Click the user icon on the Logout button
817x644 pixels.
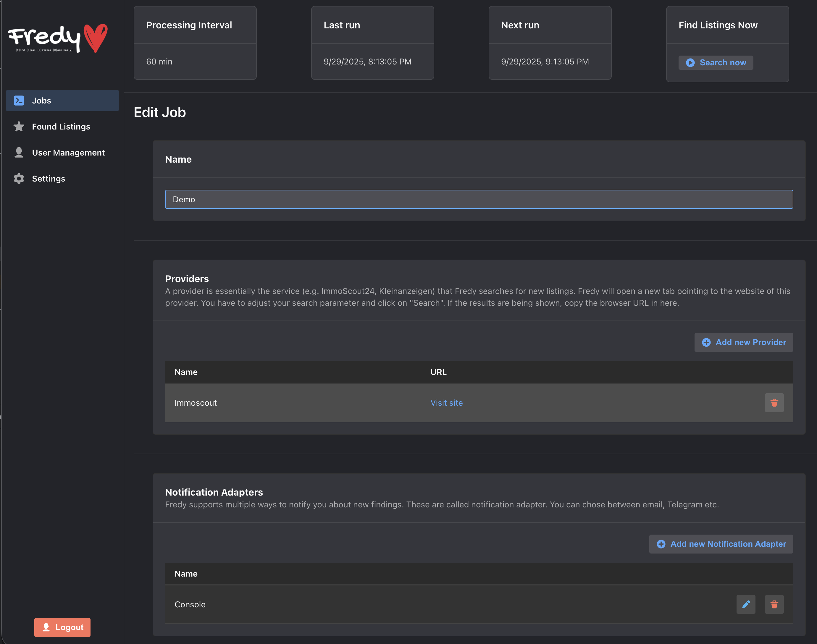point(46,627)
